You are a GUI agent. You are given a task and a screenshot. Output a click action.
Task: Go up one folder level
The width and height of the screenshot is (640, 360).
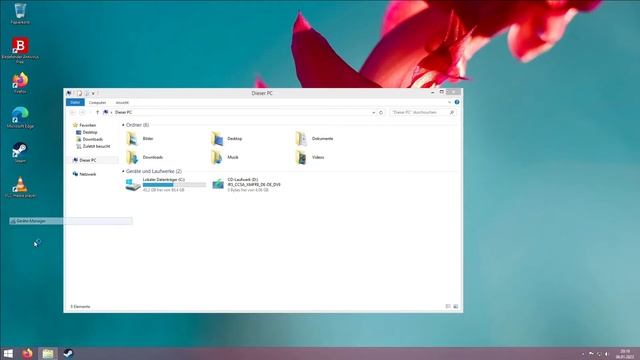(97, 112)
